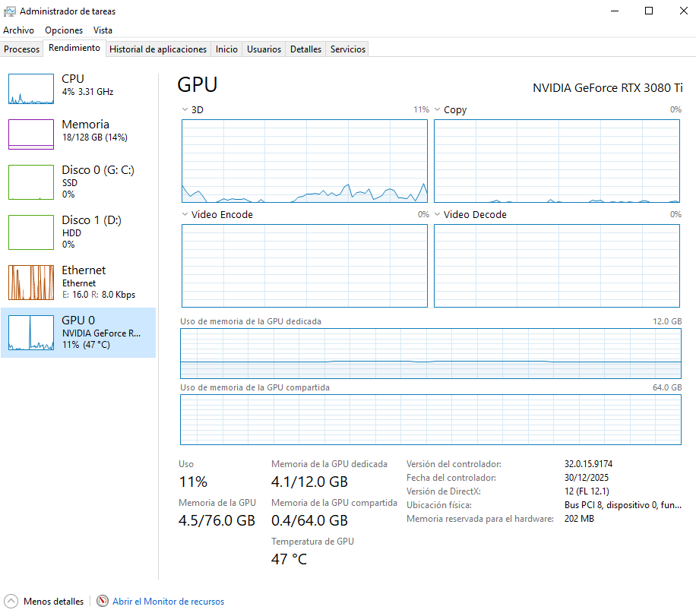Click the Menos detalles button
Image resolution: width=696 pixels, height=616 pixels.
click(x=53, y=601)
